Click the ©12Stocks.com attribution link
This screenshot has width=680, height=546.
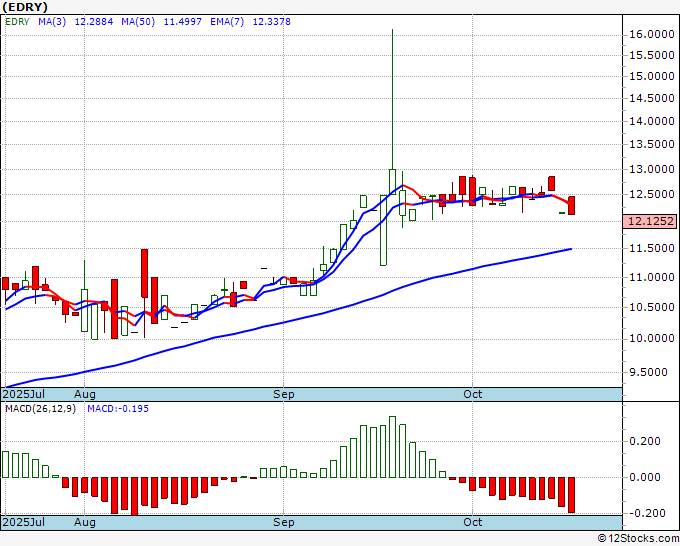click(x=638, y=539)
